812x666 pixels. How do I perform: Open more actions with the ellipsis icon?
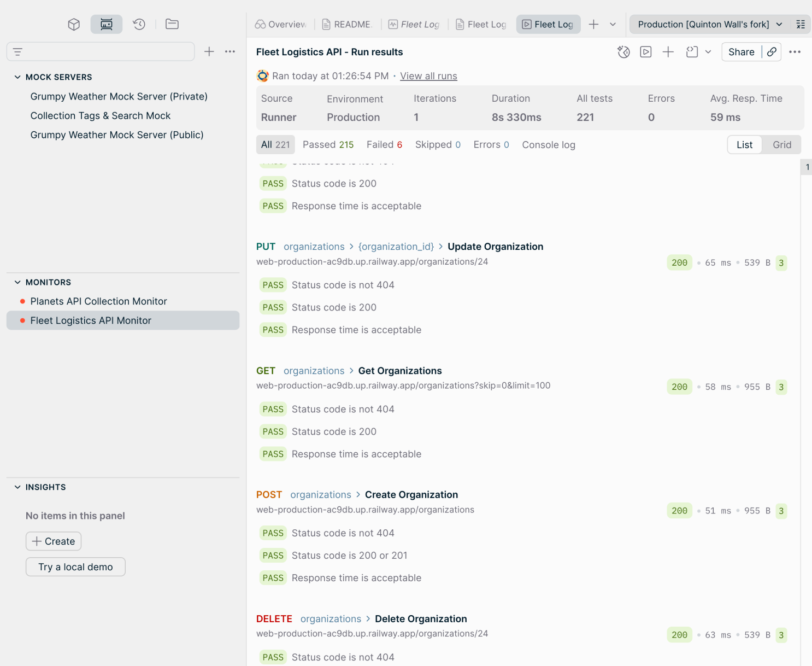[795, 52]
